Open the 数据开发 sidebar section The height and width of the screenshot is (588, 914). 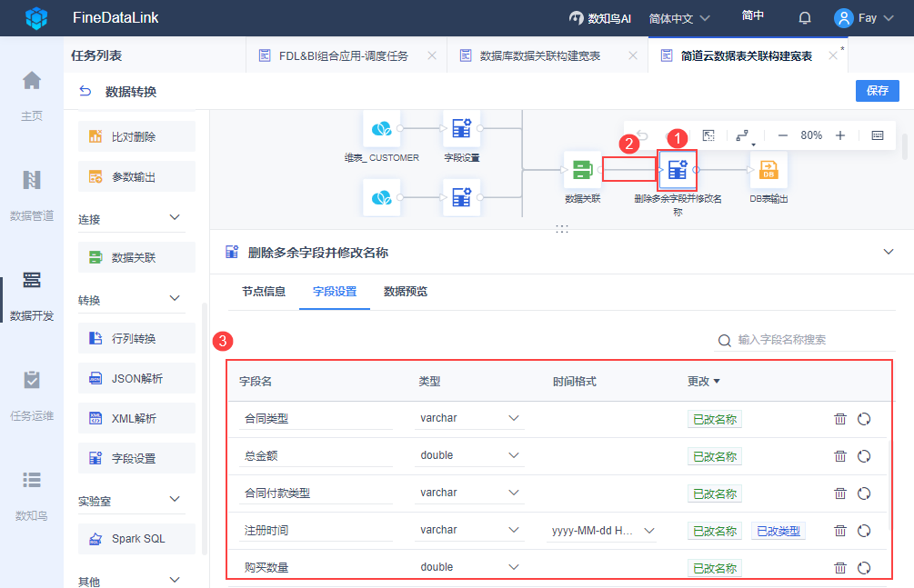coord(32,294)
